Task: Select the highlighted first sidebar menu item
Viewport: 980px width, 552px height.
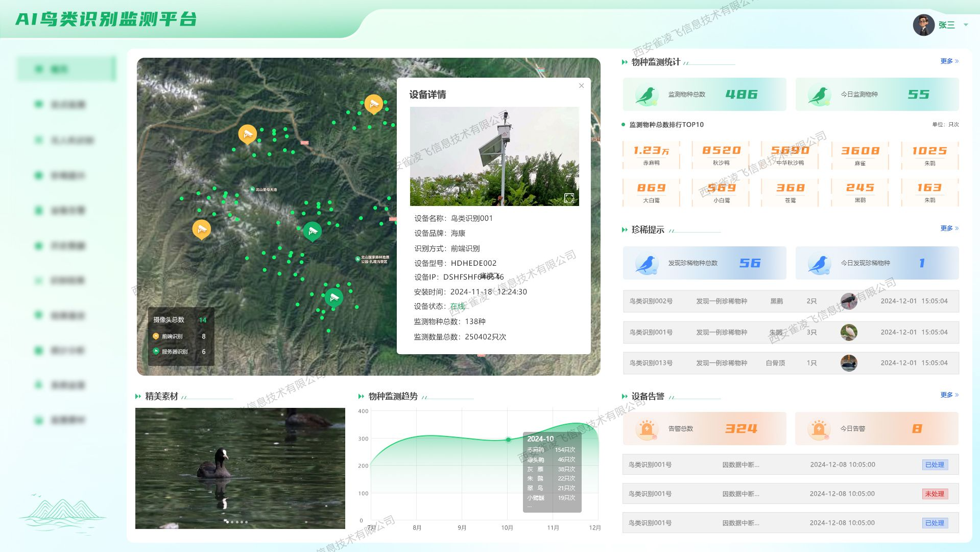Action: 66,69
